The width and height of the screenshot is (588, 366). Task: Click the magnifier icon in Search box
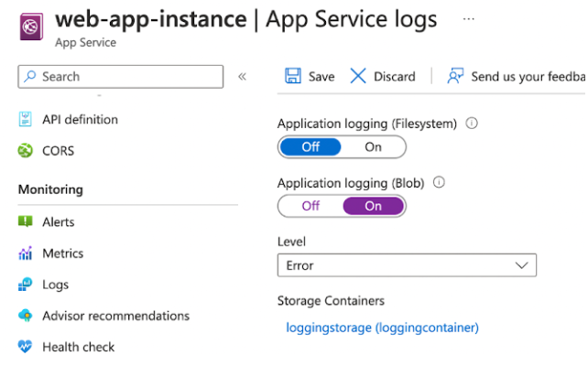[x=30, y=77]
